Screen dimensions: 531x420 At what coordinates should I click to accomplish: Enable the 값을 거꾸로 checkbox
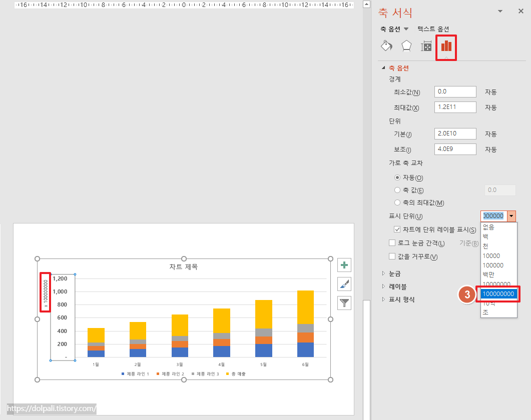(392, 256)
